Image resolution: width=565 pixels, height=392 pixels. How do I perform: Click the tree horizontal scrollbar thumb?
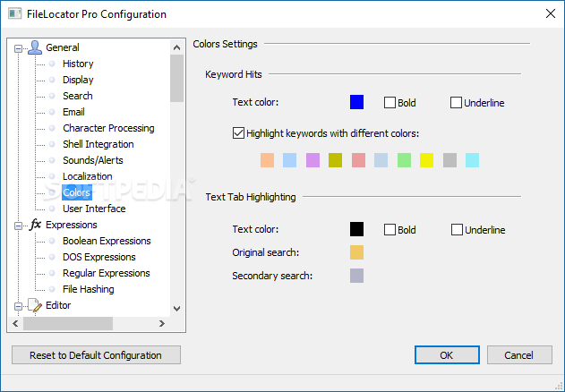[x=68, y=324]
